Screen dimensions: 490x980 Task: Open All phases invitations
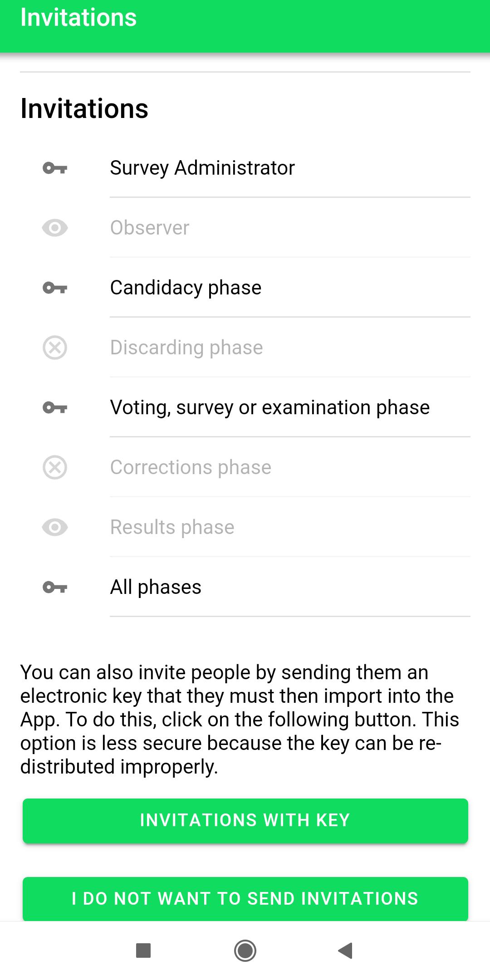(x=245, y=587)
